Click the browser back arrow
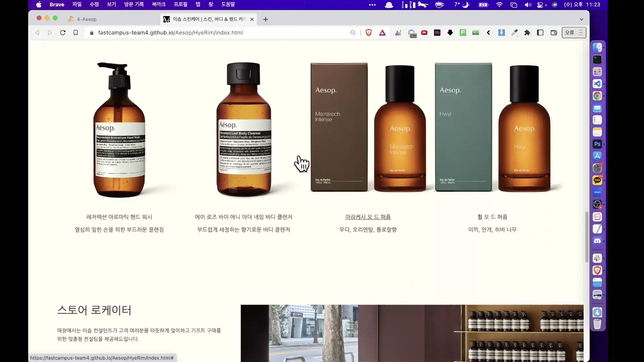This screenshot has width=644, height=362. click(x=37, y=33)
